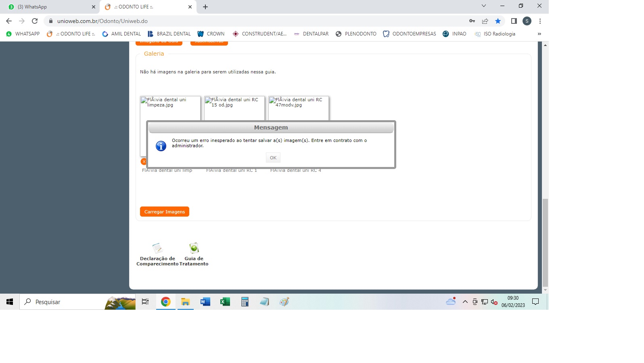This screenshot has width=644, height=363.
Task: Open Calculator from the taskbar
Action: click(x=245, y=302)
